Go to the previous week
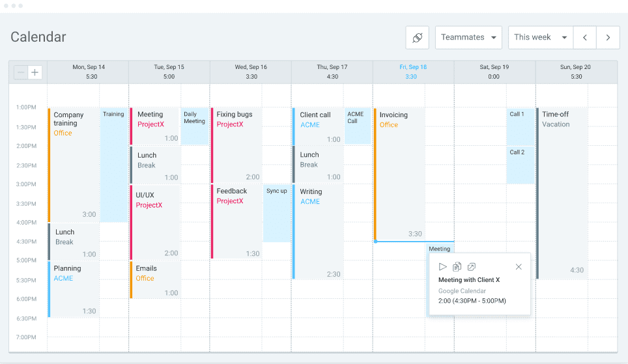The image size is (628, 364). 585,38
